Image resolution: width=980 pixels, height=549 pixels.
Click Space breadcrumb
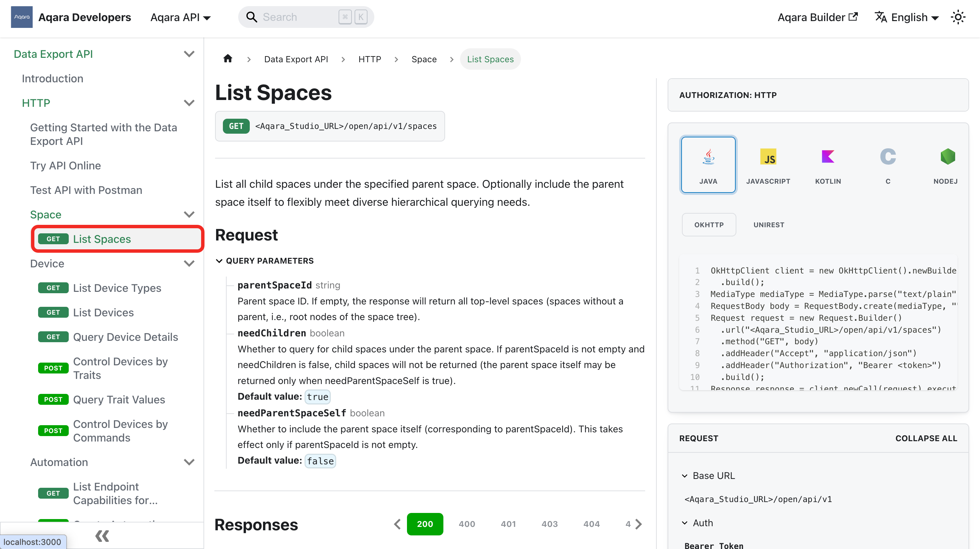pyautogui.click(x=424, y=59)
